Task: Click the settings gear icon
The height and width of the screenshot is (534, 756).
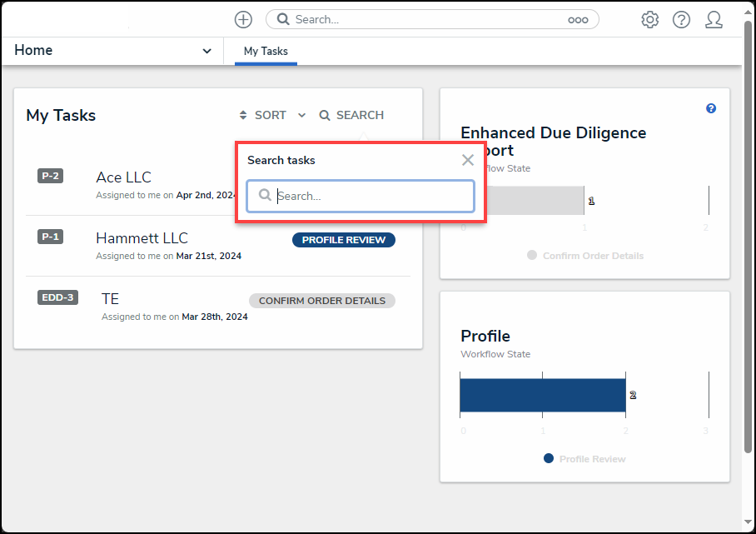Action: [649, 19]
